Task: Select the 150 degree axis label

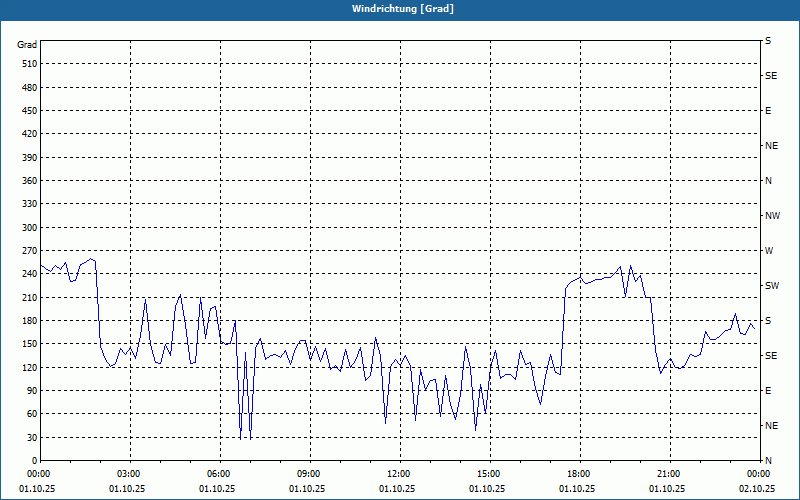Action: click(30, 344)
